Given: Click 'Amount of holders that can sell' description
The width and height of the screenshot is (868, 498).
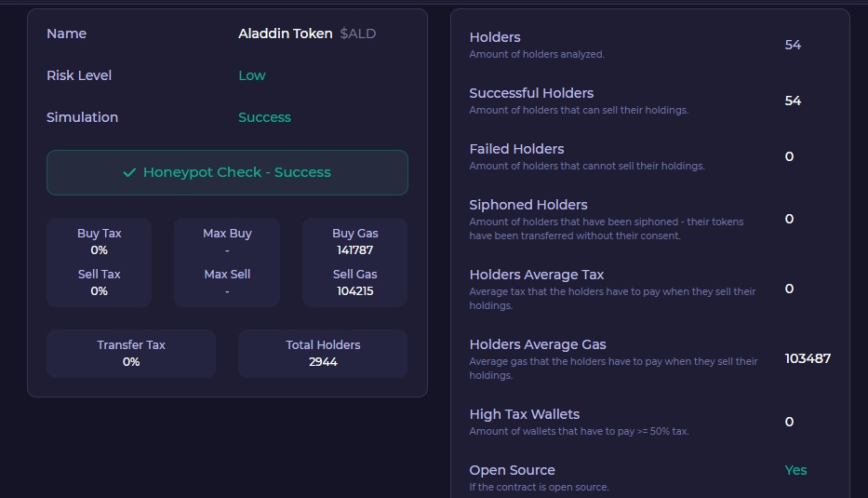Looking at the screenshot, I should pyautogui.click(x=579, y=110).
